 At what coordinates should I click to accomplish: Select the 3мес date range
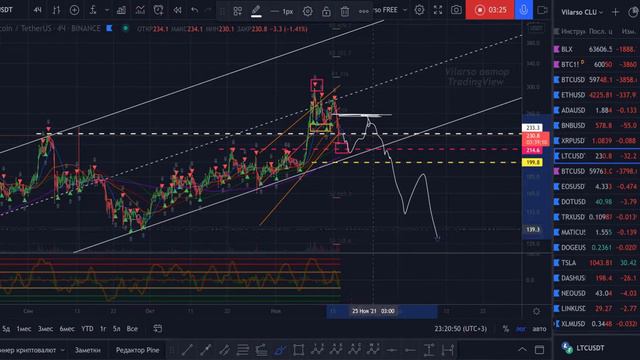click(45, 329)
